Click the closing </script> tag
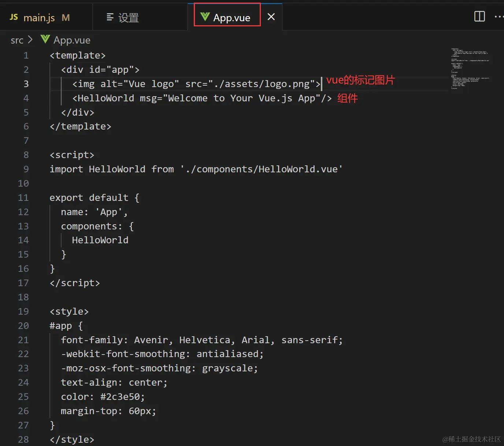This screenshot has width=504, height=446. pyautogui.click(x=75, y=283)
